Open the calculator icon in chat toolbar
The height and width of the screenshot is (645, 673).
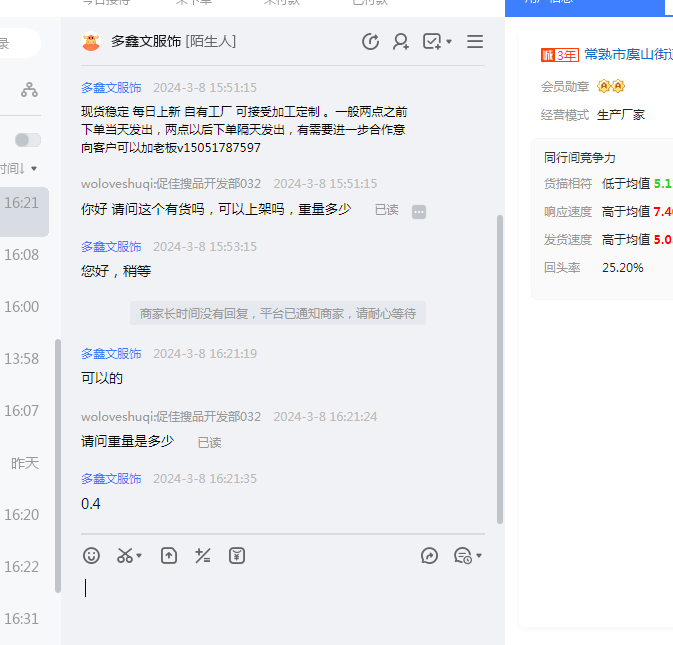203,556
